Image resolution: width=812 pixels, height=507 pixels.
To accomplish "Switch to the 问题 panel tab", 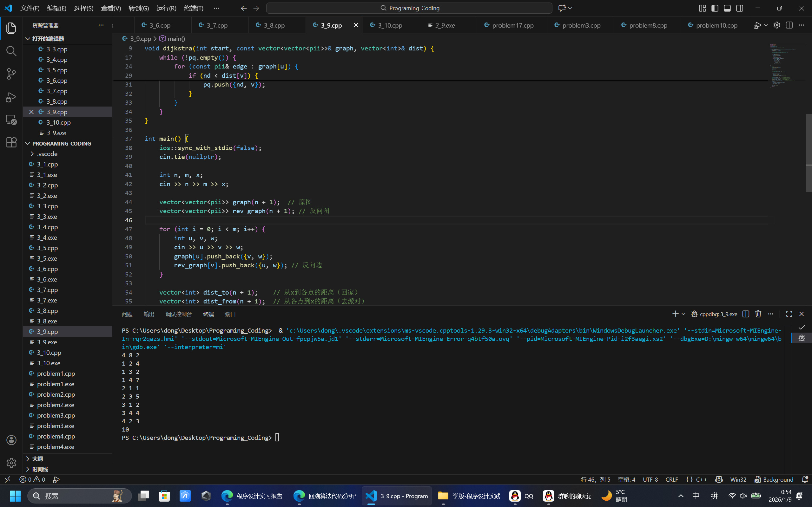I will (127, 314).
